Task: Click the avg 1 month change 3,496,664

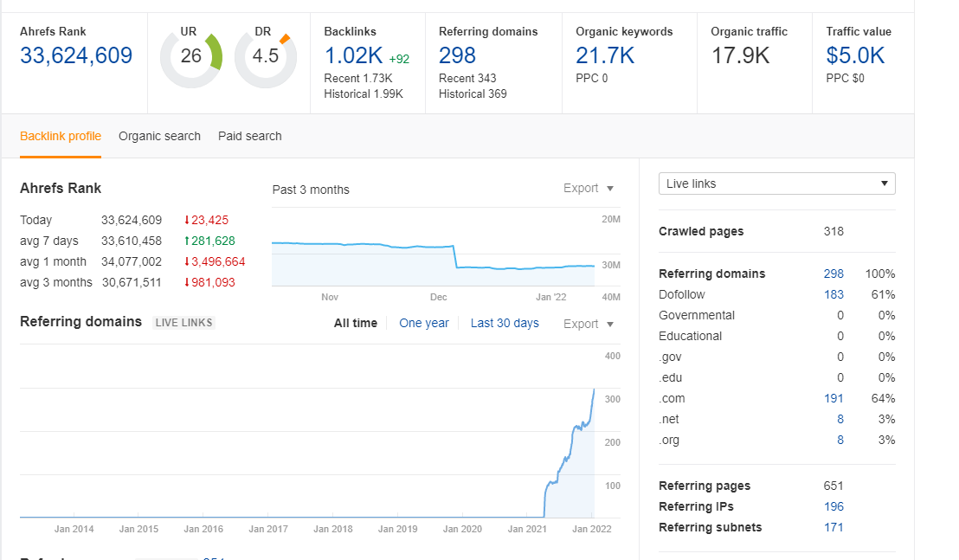Action: 215,261
